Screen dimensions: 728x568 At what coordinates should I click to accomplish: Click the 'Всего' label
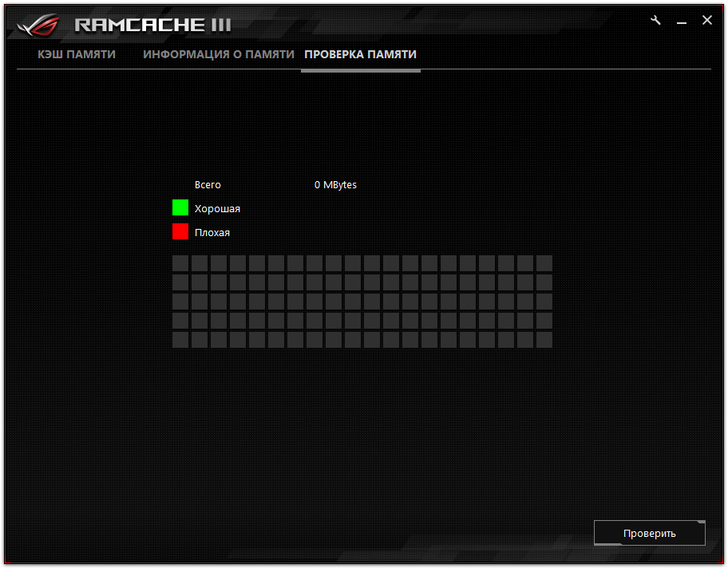coord(208,184)
